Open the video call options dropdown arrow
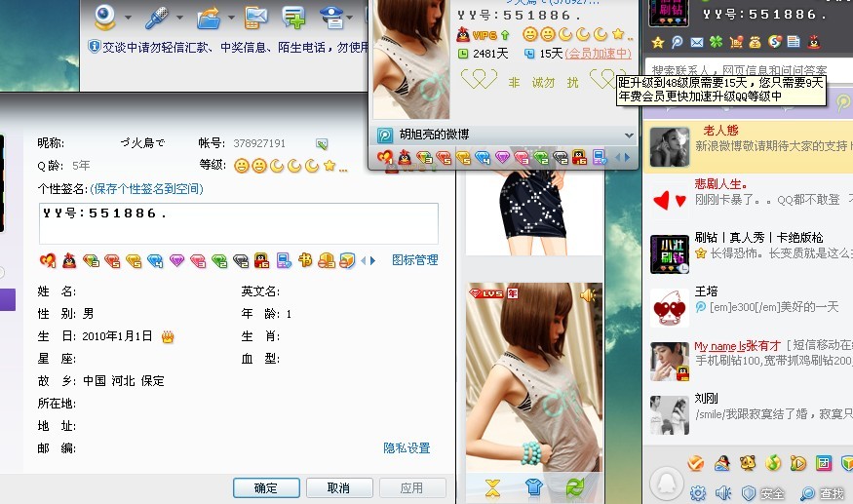Viewport: 853px width, 504px height. tap(128, 18)
